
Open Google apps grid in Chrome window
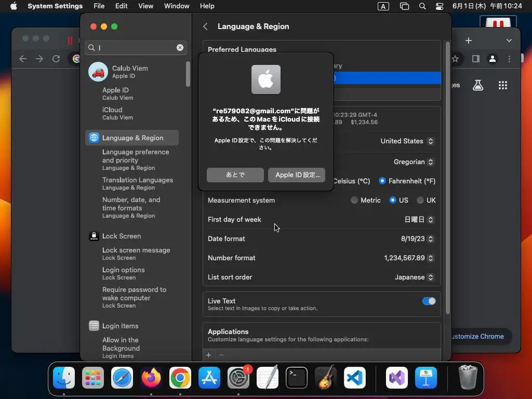click(503, 85)
